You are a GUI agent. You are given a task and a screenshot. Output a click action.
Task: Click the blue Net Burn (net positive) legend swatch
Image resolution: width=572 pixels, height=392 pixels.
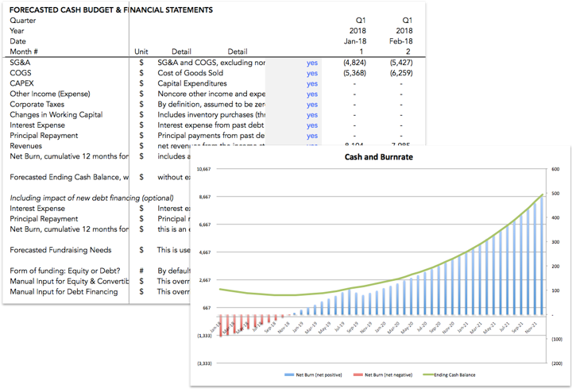pos(289,372)
